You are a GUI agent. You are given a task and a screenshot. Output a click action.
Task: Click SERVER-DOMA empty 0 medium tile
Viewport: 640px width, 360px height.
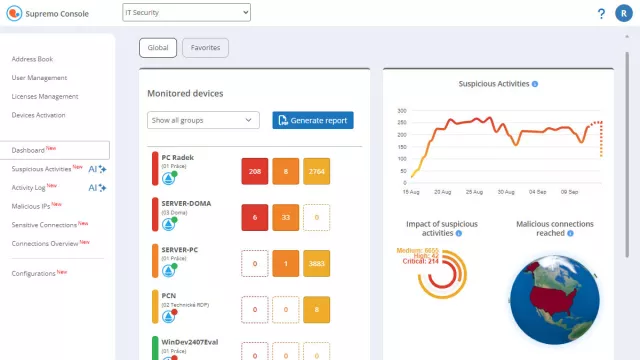pyautogui.click(x=316, y=218)
